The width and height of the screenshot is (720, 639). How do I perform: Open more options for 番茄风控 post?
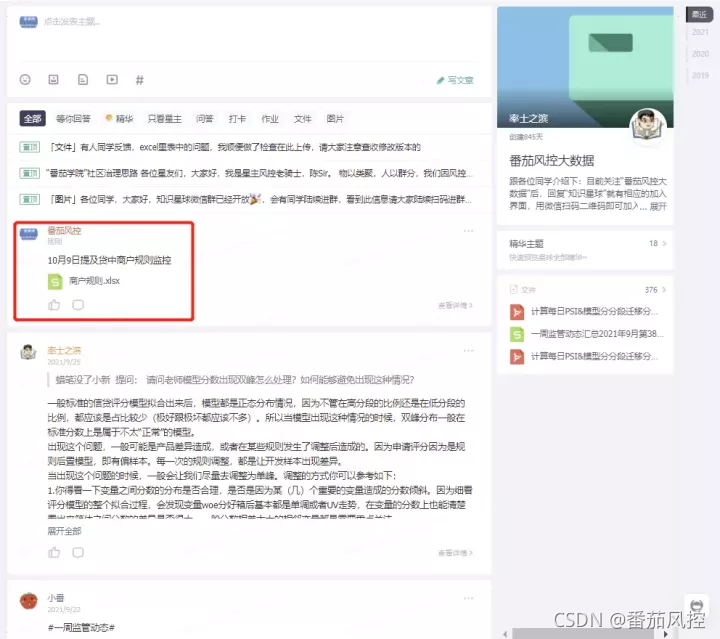pos(468,230)
